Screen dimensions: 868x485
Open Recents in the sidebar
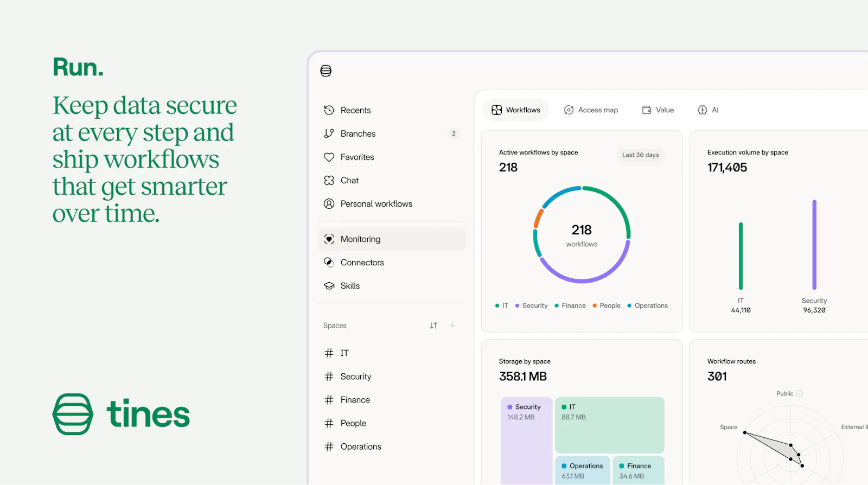pos(391,110)
